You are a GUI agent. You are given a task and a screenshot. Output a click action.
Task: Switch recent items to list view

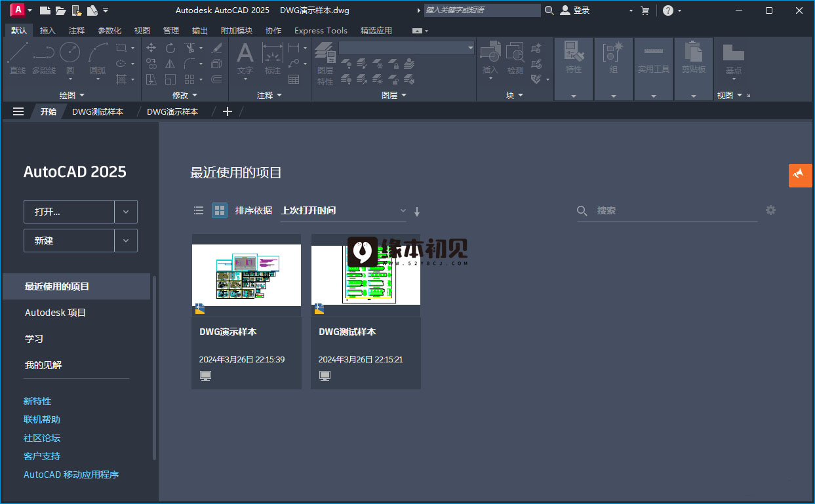point(199,210)
